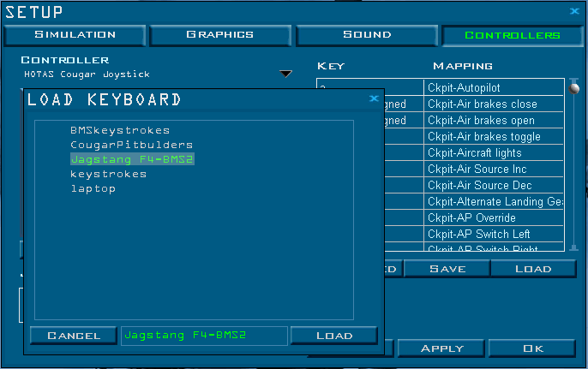The width and height of the screenshot is (588, 369).
Task: Pick the keystrokes file
Action: pyautogui.click(x=108, y=174)
